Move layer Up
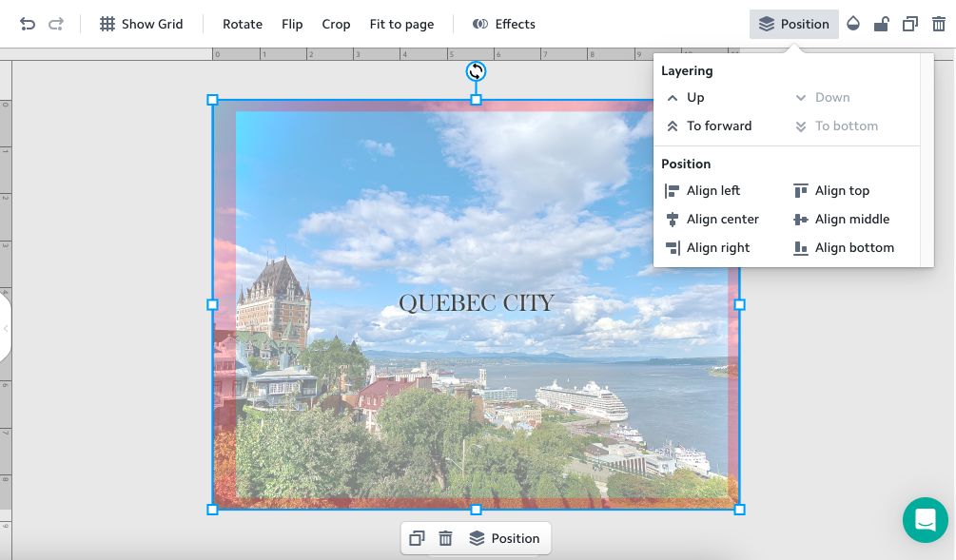The image size is (956, 560). click(686, 98)
